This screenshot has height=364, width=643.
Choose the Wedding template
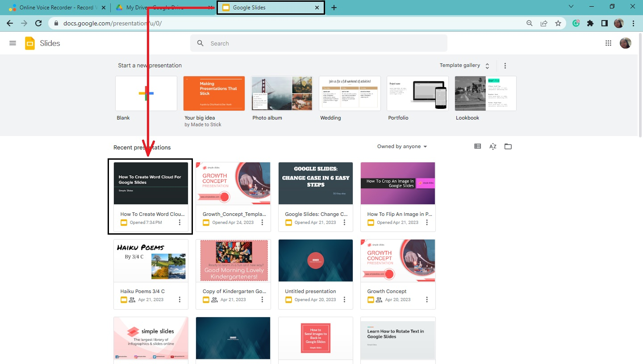click(x=350, y=93)
